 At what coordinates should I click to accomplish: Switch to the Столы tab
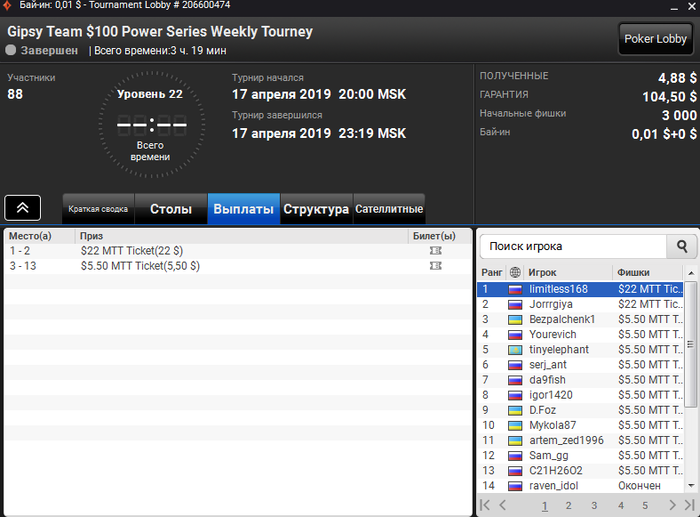(x=171, y=209)
